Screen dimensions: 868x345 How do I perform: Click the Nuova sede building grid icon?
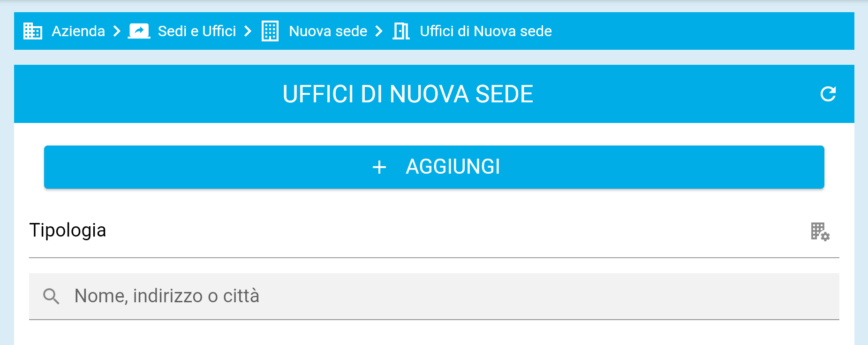[270, 31]
